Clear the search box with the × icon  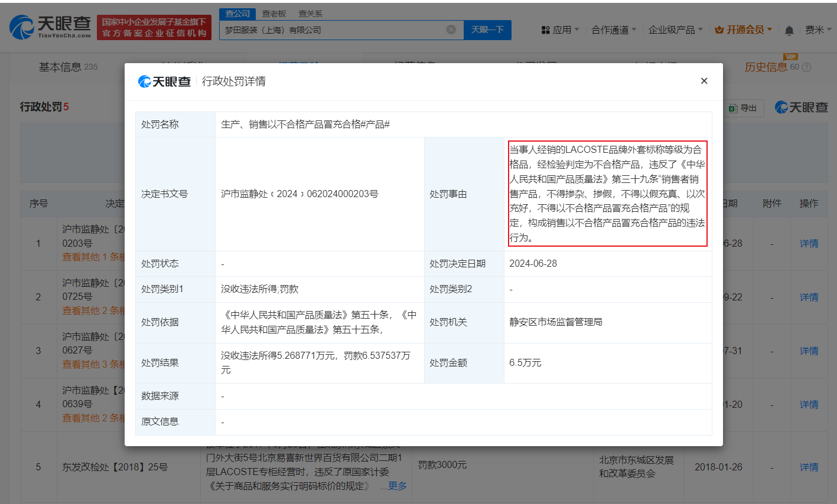pos(452,30)
